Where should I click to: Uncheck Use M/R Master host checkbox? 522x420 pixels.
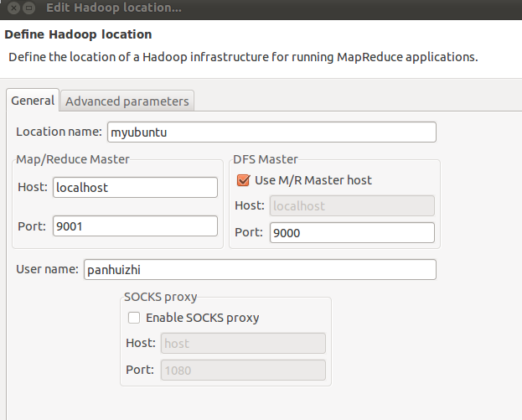(243, 180)
